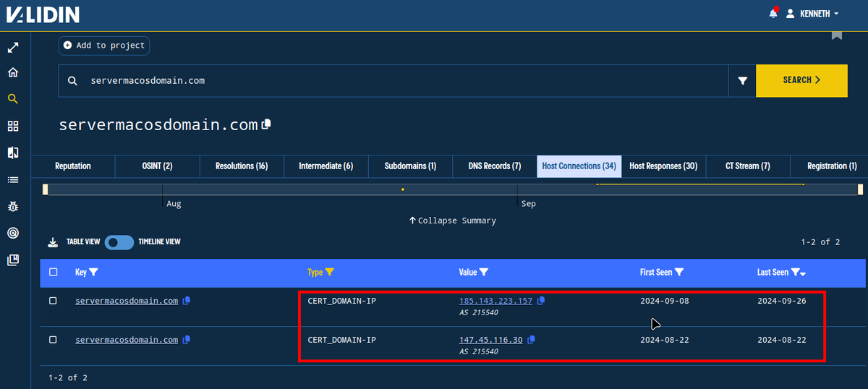Copy the servermacosdomain.com heading
This screenshot has height=389, width=868.
pyautogui.click(x=266, y=124)
